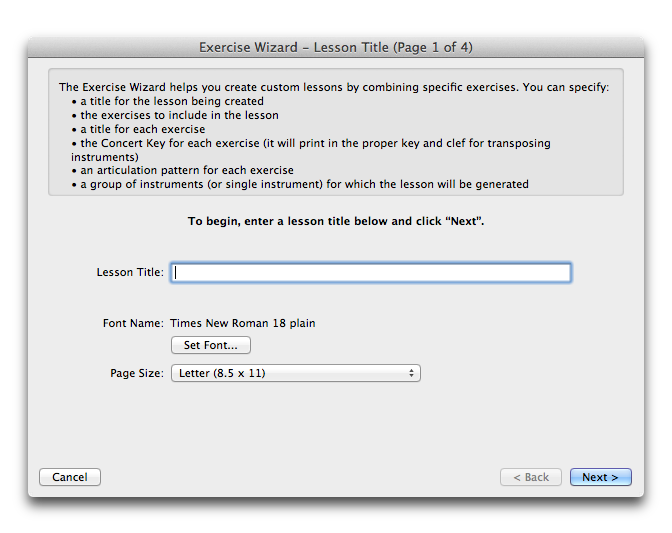672x533 pixels.
Task: Click the Exercise Wizard window title bar
Action: click(x=336, y=47)
